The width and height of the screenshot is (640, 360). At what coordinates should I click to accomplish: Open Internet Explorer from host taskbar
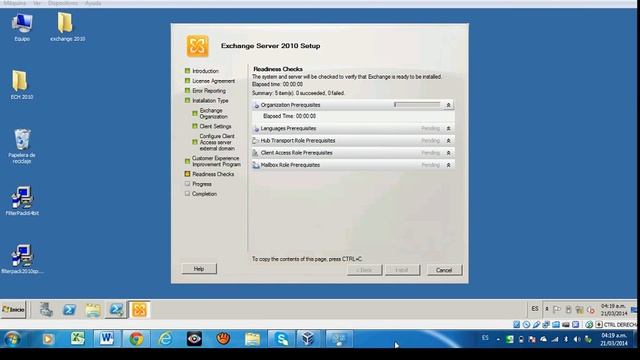(x=165, y=339)
